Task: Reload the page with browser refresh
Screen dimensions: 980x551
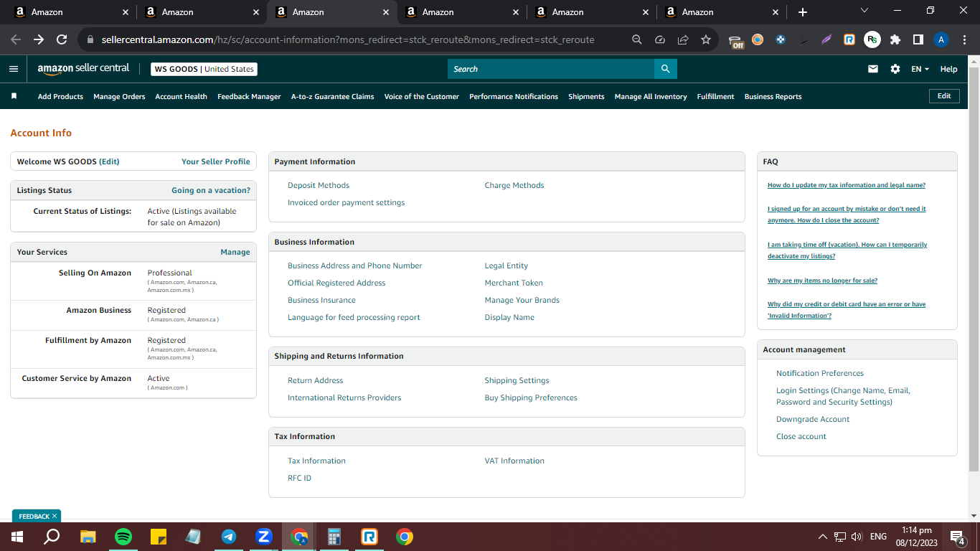Action: [x=62, y=39]
